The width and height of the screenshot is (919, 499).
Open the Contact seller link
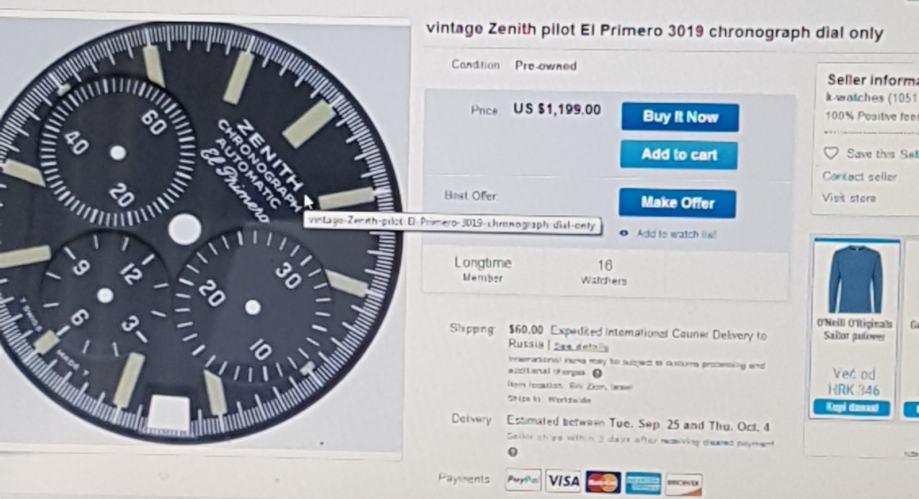(x=859, y=176)
